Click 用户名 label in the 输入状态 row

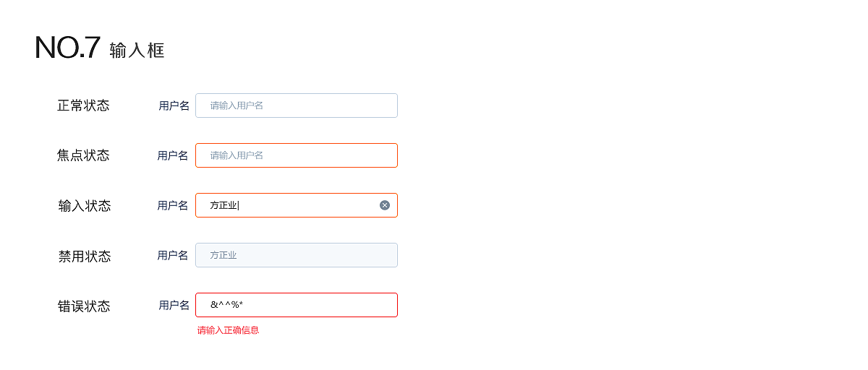173,205
